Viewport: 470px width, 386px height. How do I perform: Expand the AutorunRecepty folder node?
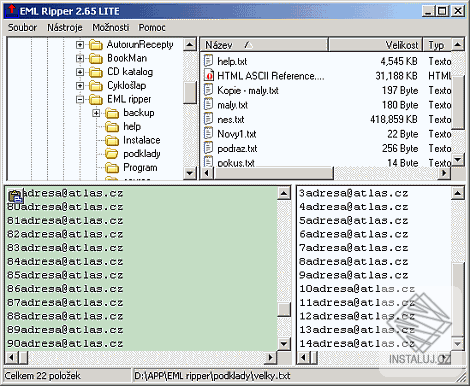[x=80, y=45]
